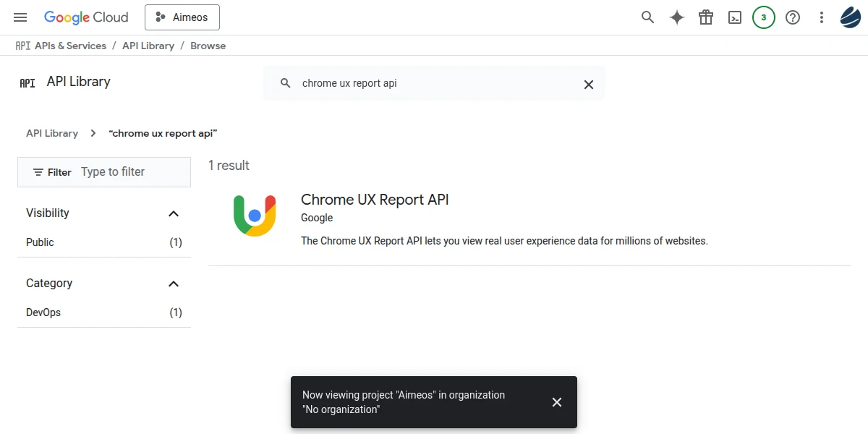Go to APIs & Services breadcrumb

point(70,46)
